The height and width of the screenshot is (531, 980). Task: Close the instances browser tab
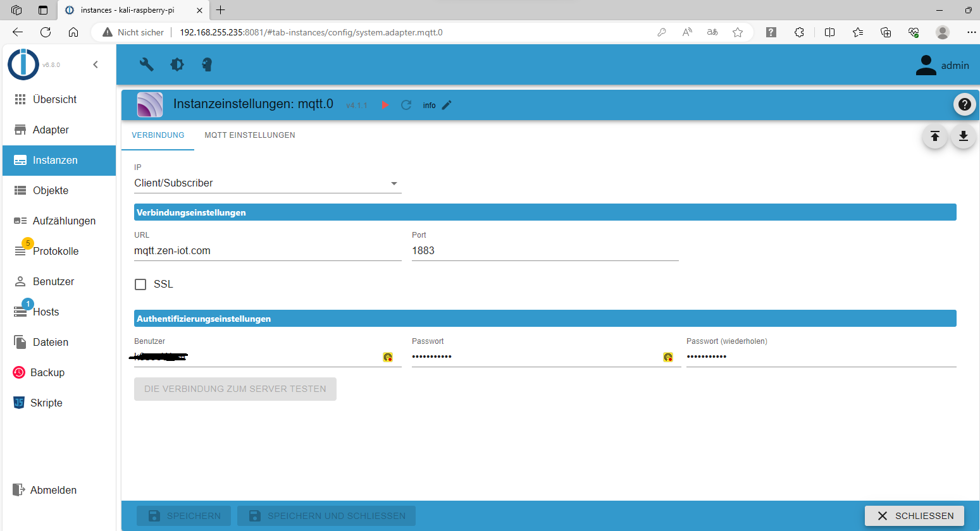pyautogui.click(x=199, y=10)
